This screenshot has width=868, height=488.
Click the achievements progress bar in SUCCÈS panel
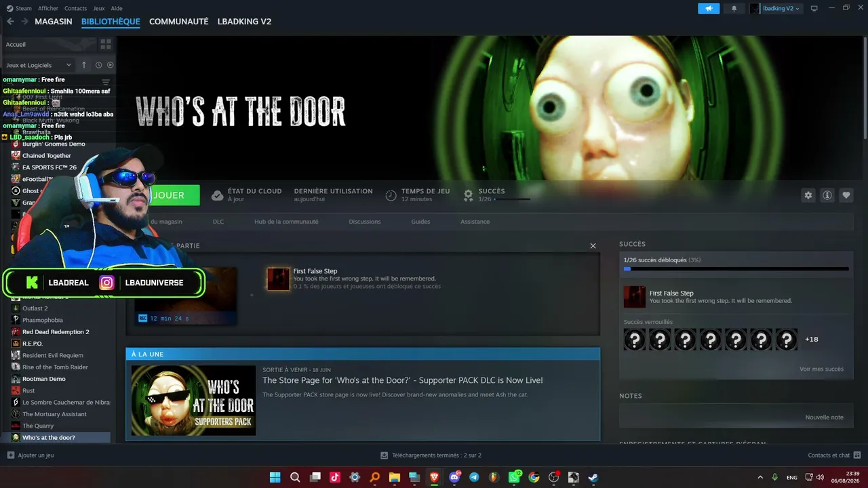(x=736, y=269)
